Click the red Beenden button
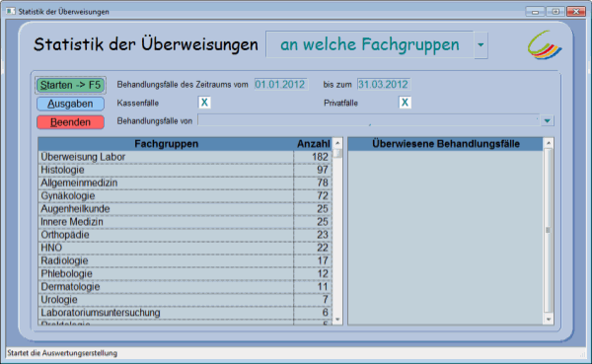Viewport: 592px width, 364px height. pyautogui.click(x=70, y=122)
